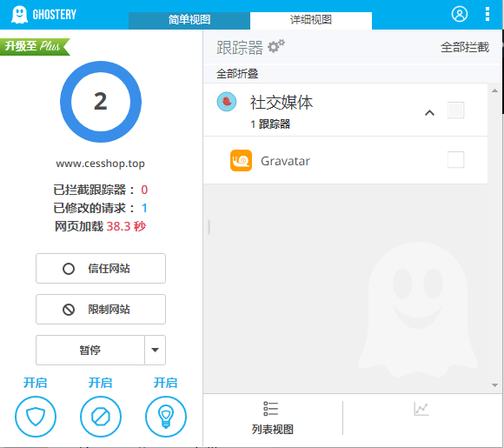The width and height of the screenshot is (504, 448).
Task: Click the 社交媒体 category title
Action: [x=282, y=103]
